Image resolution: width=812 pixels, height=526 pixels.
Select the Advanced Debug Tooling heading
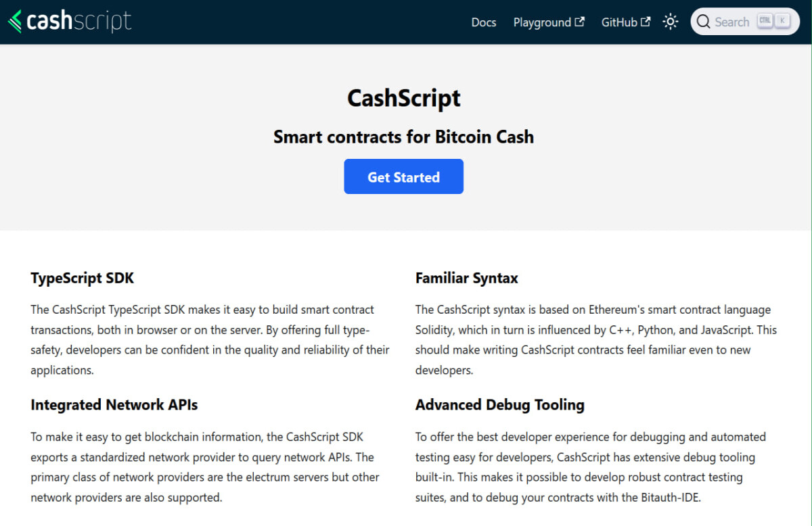click(499, 405)
